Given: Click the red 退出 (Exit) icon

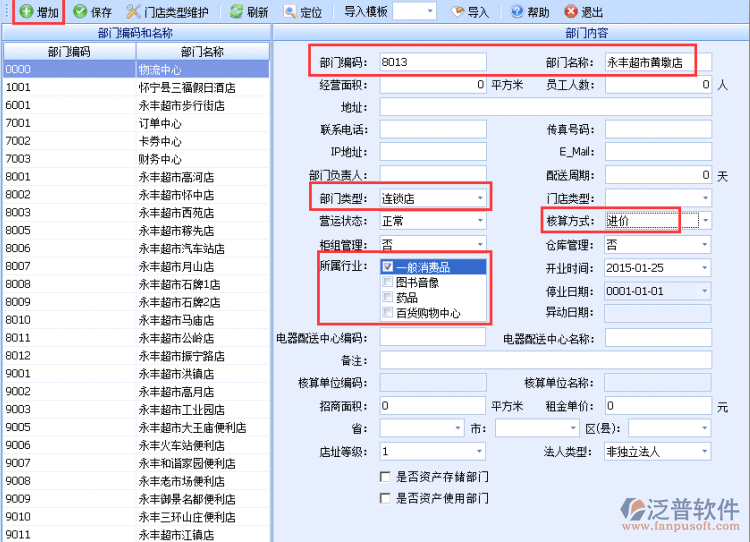Looking at the screenshot, I should point(570,12).
